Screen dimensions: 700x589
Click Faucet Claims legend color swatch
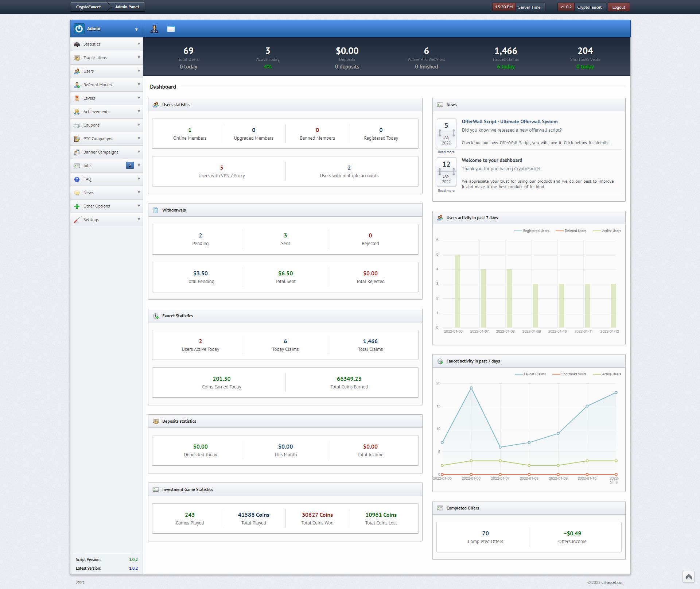click(x=518, y=374)
